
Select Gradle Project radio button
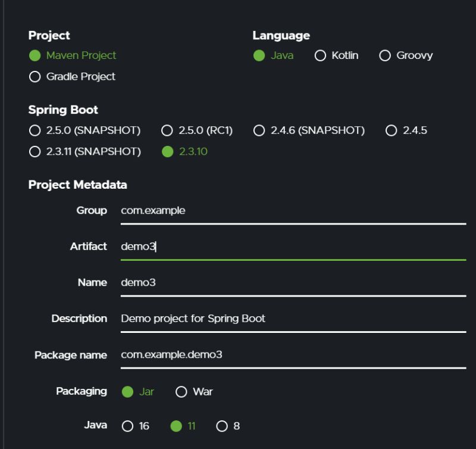pyautogui.click(x=35, y=77)
